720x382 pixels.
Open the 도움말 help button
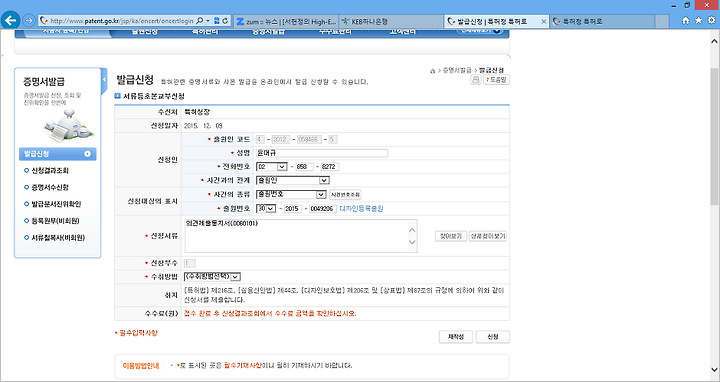point(496,80)
